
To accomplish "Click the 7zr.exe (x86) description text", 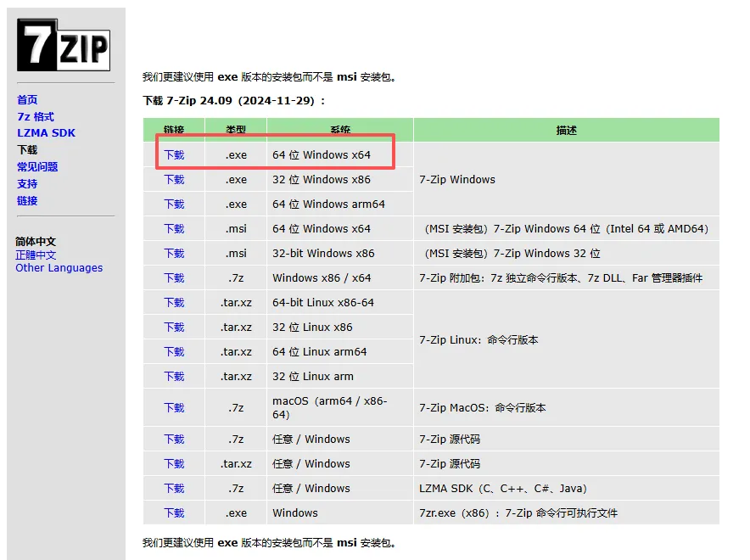I will click(x=518, y=513).
